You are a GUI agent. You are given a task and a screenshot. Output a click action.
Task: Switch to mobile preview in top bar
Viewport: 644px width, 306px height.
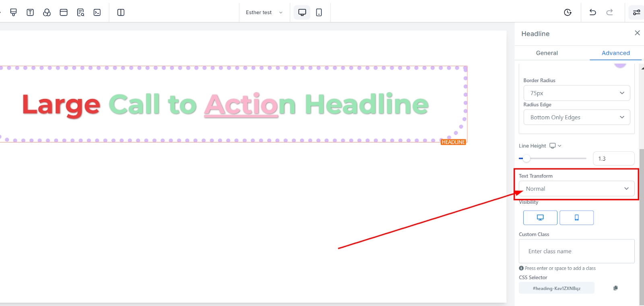pyautogui.click(x=319, y=12)
